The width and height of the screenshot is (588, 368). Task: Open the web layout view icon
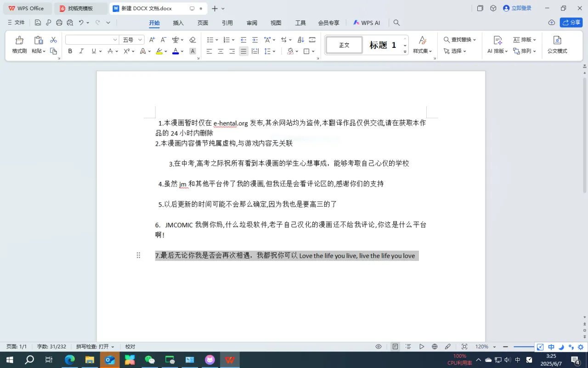tap(435, 346)
